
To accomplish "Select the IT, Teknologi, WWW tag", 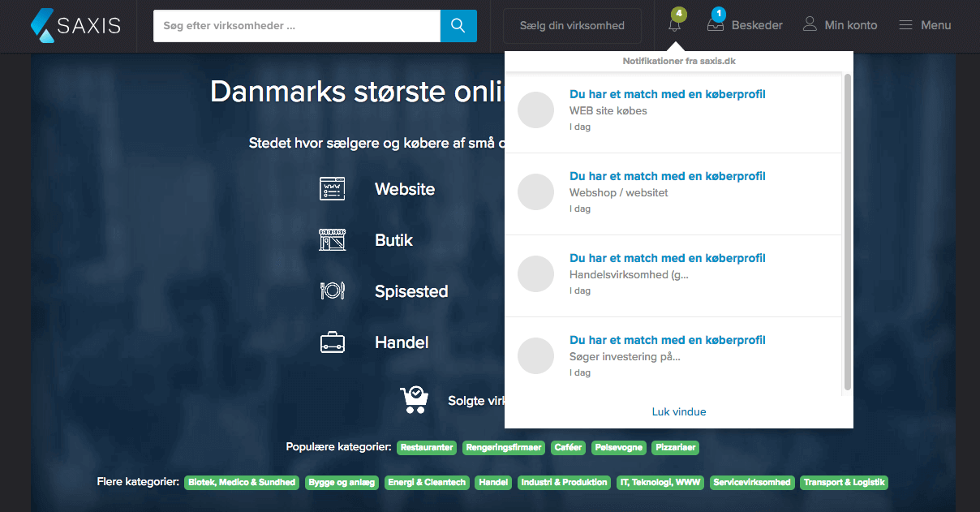I will tap(660, 483).
